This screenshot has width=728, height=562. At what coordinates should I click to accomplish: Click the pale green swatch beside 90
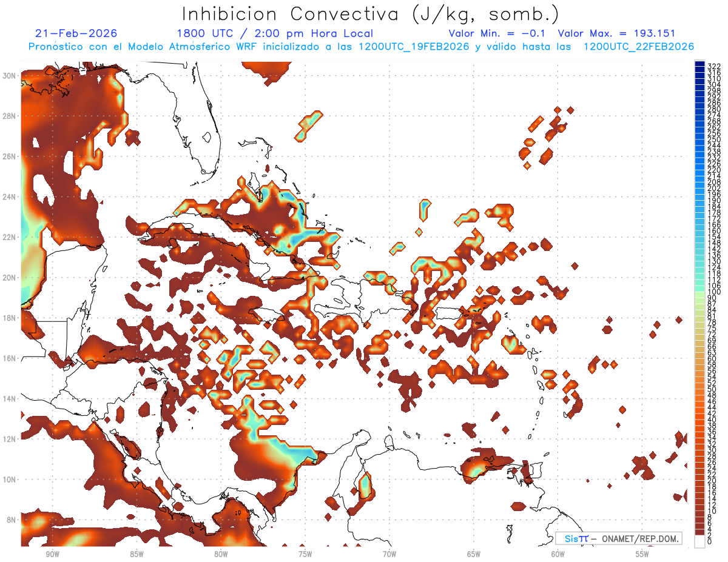(x=699, y=295)
